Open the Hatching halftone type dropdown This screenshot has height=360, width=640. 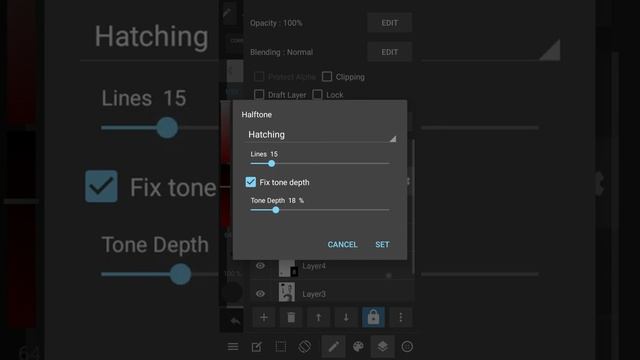click(x=322, y=135)
